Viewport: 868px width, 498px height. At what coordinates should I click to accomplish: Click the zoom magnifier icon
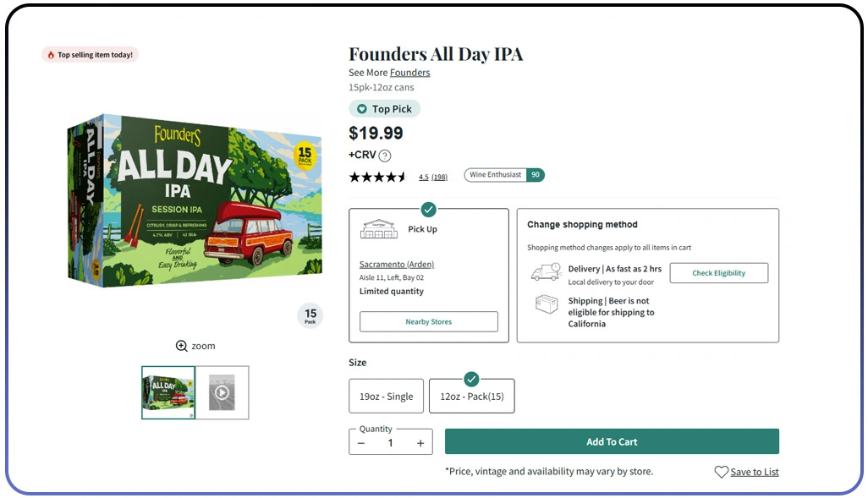click(181, 346)
